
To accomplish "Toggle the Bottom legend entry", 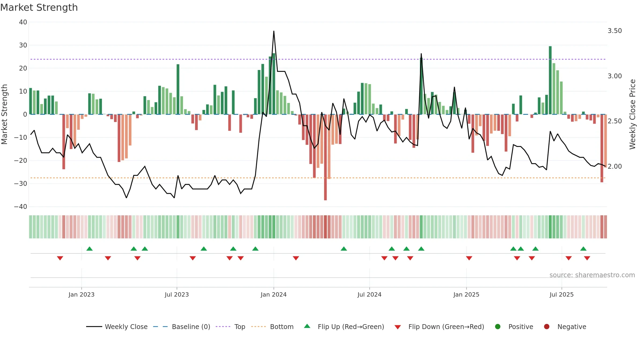I will click(x=272, y=327).
